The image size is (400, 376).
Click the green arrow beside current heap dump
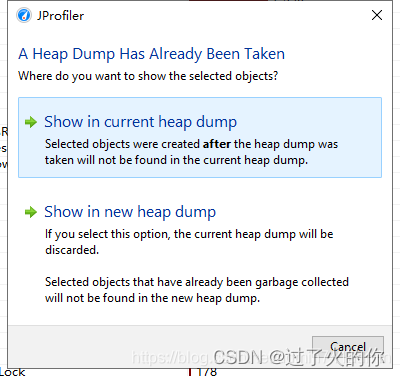[x=31, y=122]
